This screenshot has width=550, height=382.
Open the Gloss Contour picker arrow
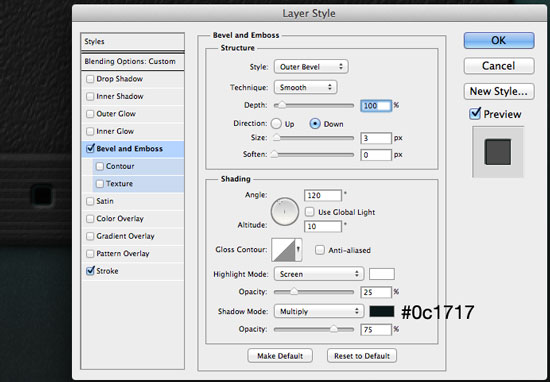[x=299, y=249]
